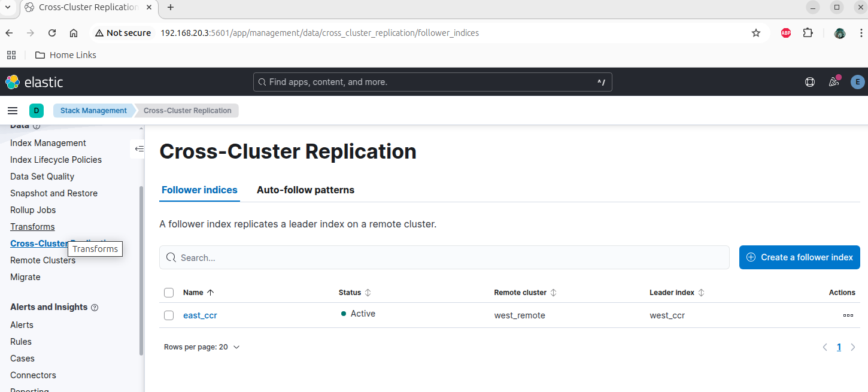Open the browser tab search dropdown

point(8,7)
